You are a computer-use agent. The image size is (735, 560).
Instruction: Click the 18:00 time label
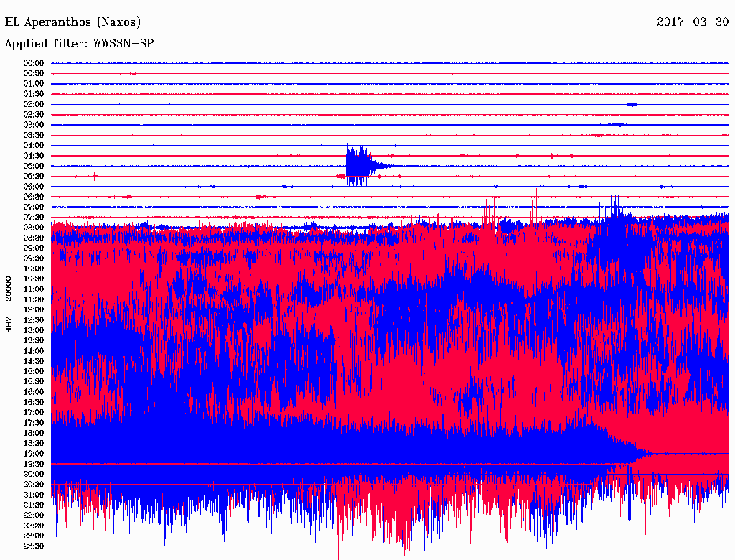(x=34, y=434)
